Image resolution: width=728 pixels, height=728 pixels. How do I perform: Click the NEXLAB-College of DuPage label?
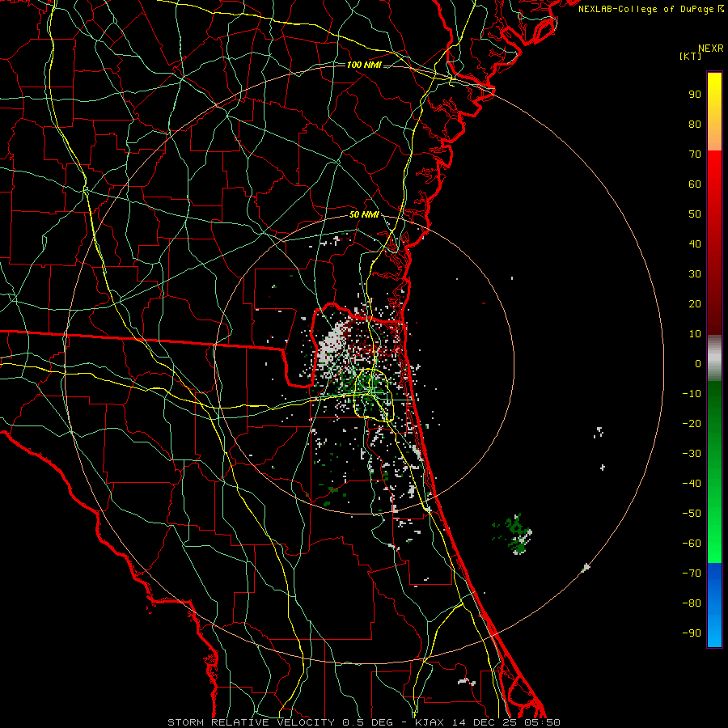pos(651,9)
